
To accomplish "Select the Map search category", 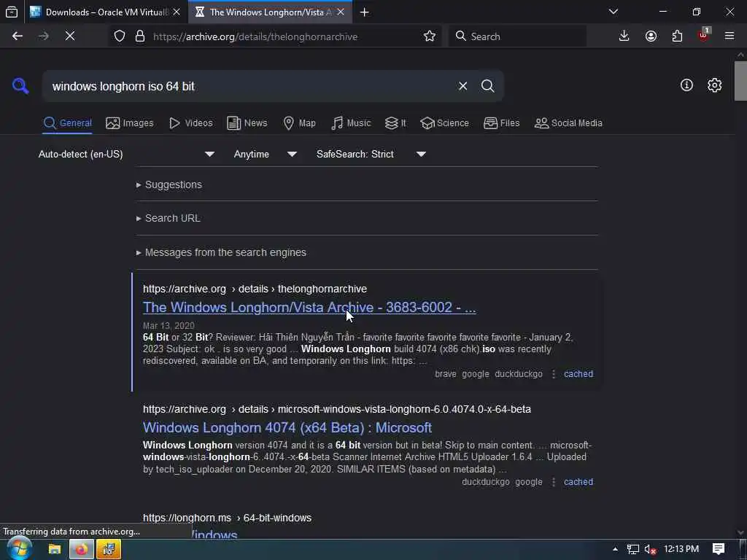I will pos(300,122).
